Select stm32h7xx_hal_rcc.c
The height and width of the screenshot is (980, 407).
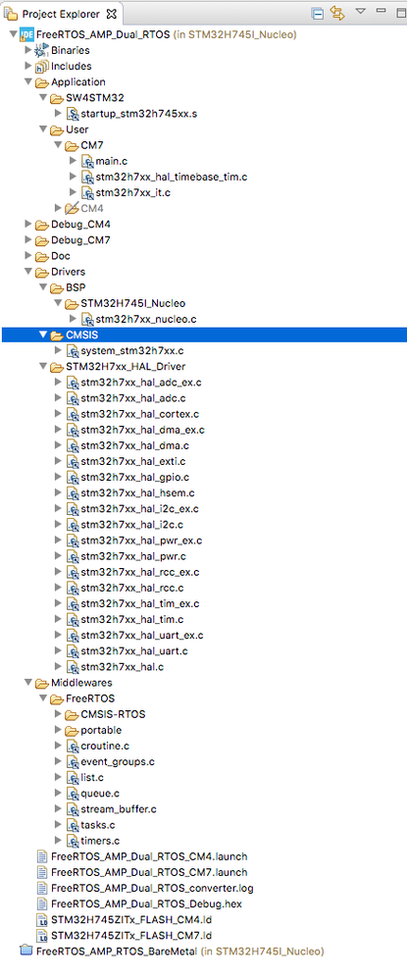point(132,589)
